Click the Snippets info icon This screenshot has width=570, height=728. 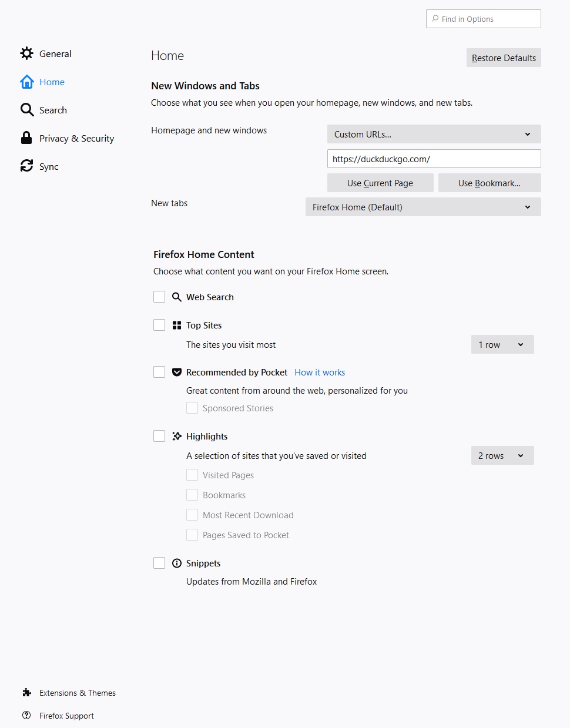pyautogui.click(x=177, y=563)
